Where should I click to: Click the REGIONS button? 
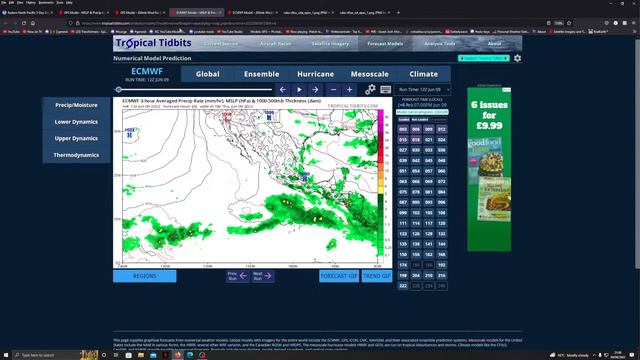point(145,276)
